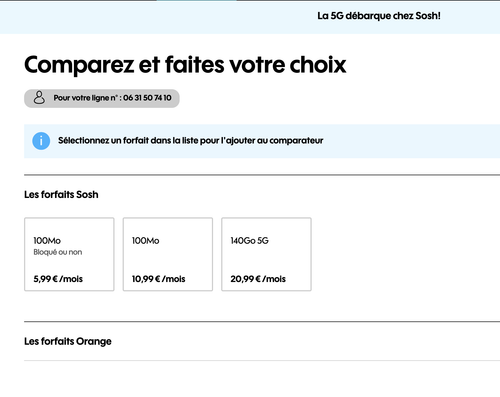Add the 140Go 5G plan card to the comparator
The height and width of the screenshot is (397, 500).
(266, 254)
